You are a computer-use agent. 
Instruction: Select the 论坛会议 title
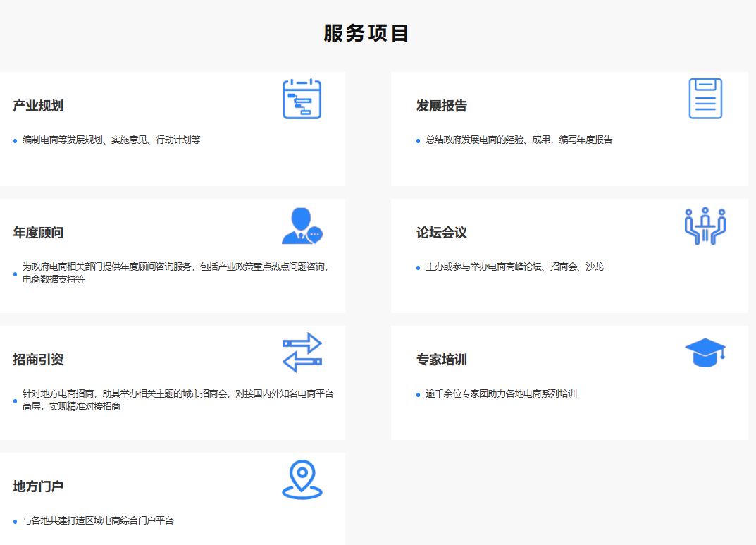click(442, 233)
